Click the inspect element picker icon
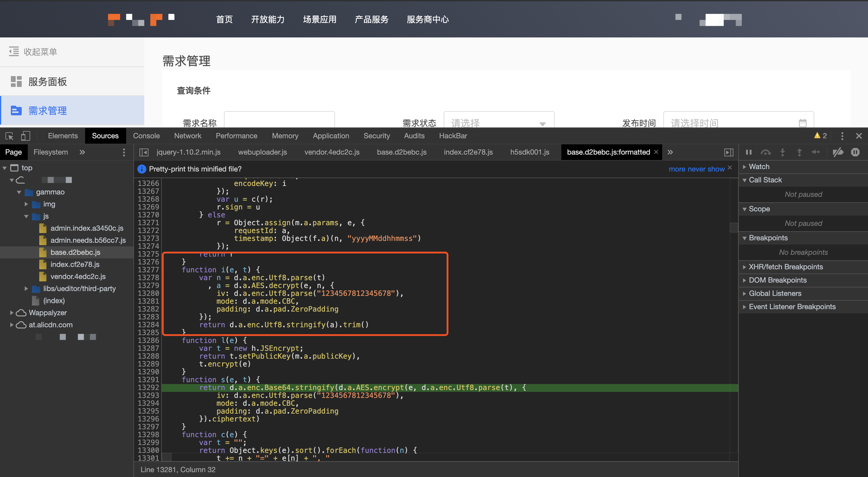This screenshot has height=477, width=868. (x=9, y=136)
